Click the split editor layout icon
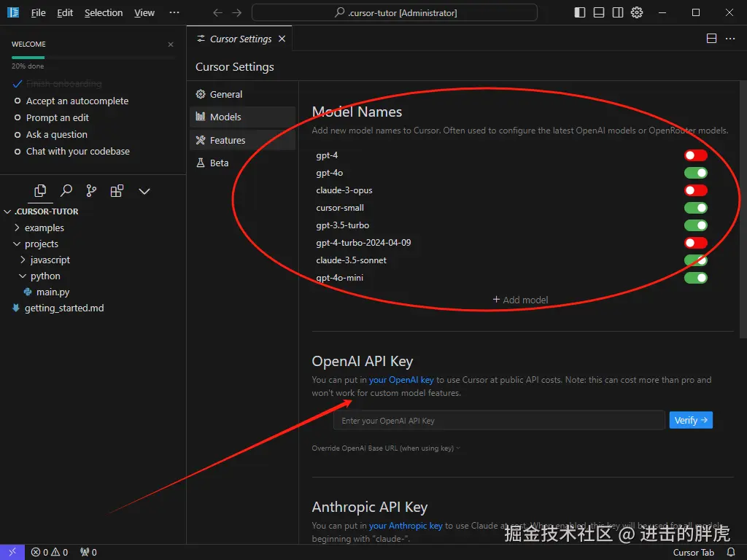 (711, 39)
